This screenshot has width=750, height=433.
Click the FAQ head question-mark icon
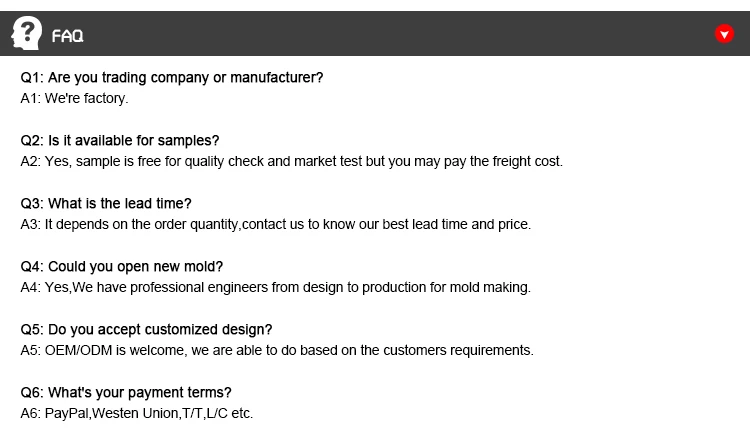27,33
